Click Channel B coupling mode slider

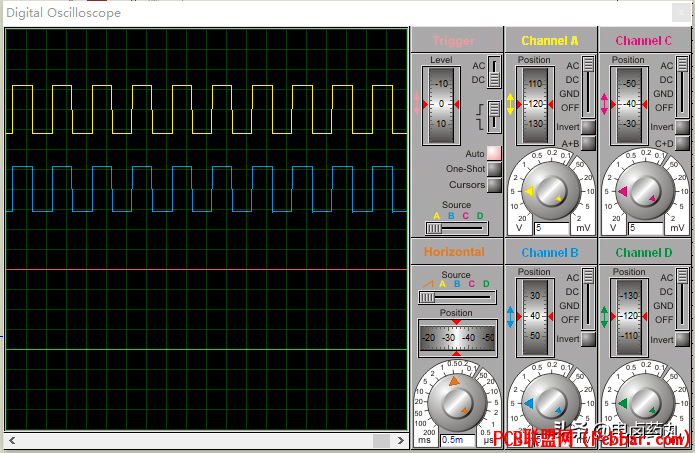tap(588, 298)
